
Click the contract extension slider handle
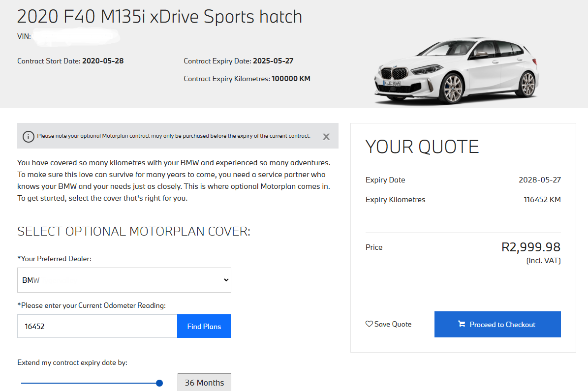pos(159,383)
